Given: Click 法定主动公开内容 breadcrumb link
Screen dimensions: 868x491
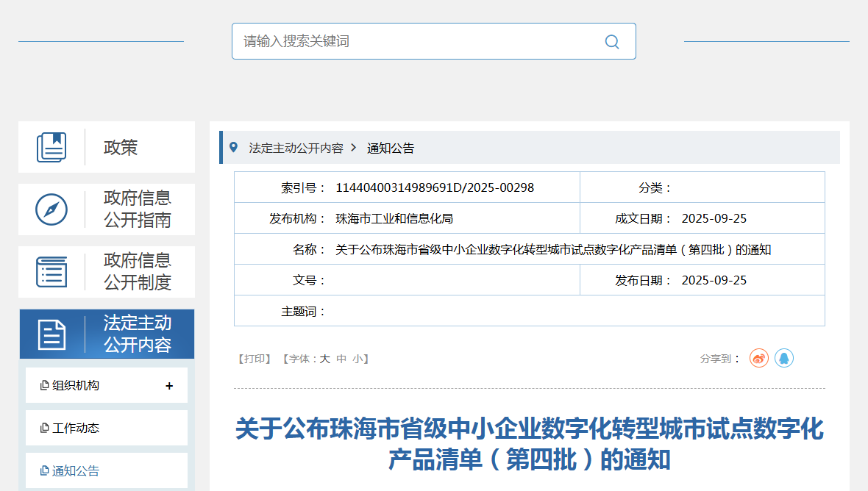Looking at the screenshot, I should point(296,148).
